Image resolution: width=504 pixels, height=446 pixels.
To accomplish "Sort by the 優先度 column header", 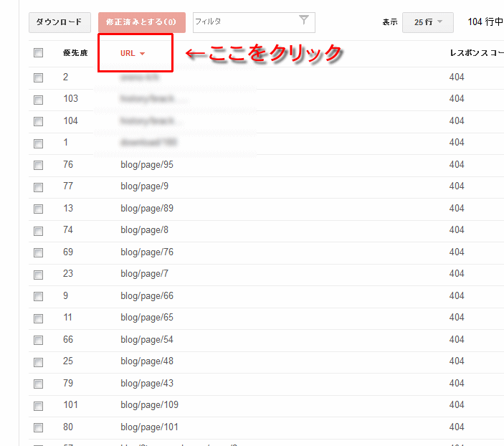I will coord(75,53).
